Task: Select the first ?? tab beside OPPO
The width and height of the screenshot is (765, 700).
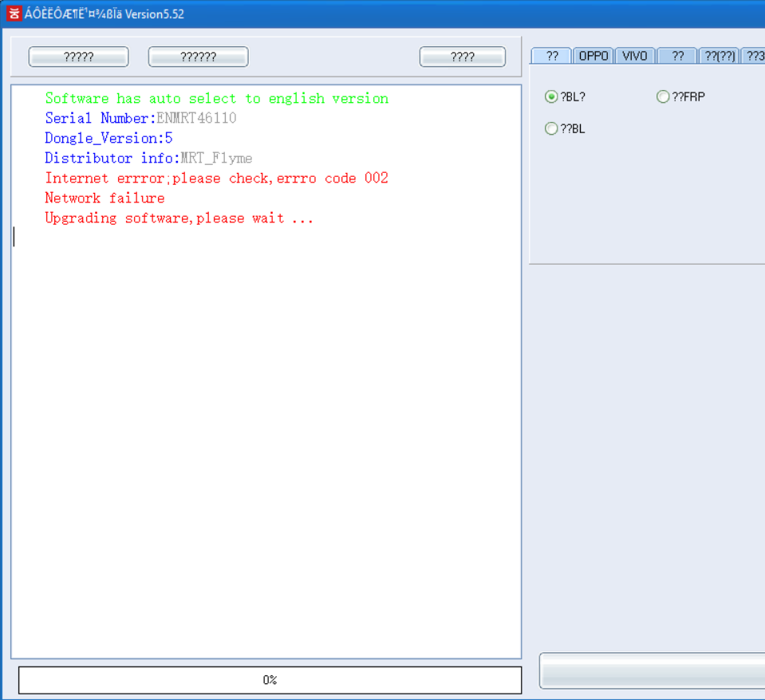Action: [x=551, y=56]
